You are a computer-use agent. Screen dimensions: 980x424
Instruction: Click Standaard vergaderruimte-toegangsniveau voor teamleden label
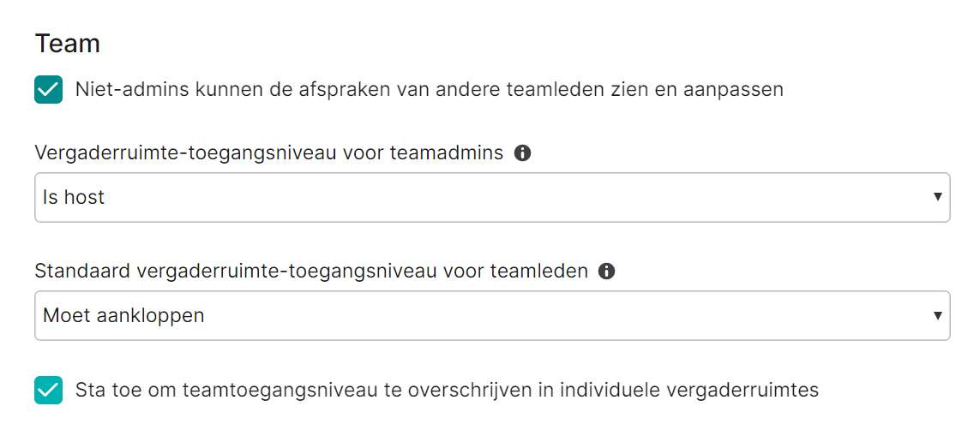pos(311,271)
